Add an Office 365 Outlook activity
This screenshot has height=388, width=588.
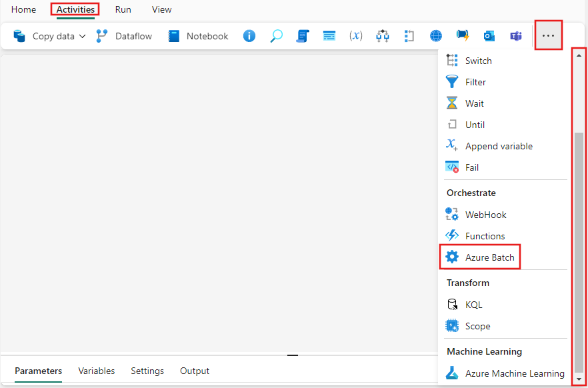[489, 36]
